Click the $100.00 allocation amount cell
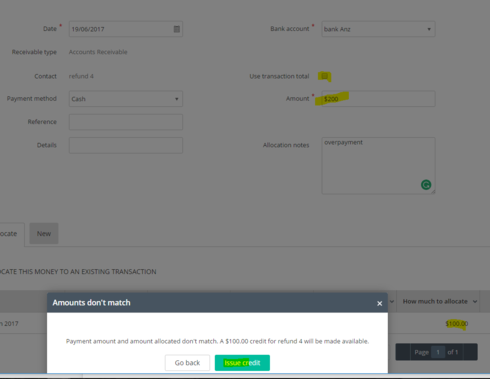The width and height of the screenshot is (490, 379). click(x=457, y=324)
